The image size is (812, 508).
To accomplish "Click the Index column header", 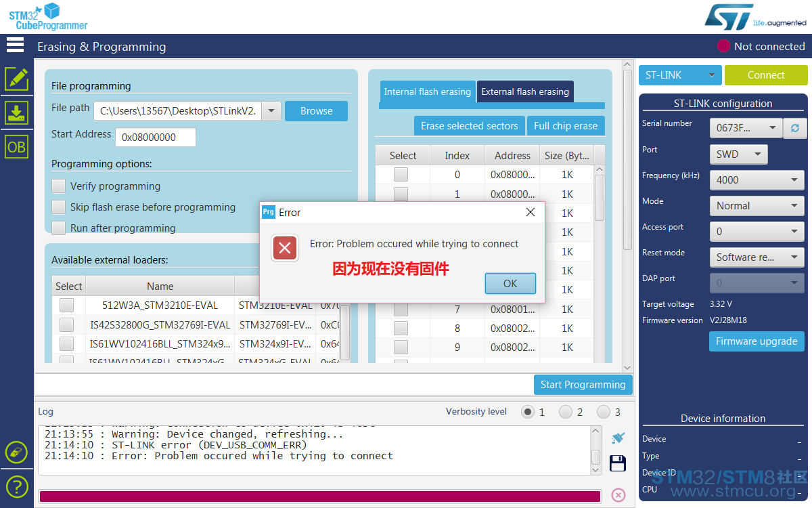I will 457,155.
